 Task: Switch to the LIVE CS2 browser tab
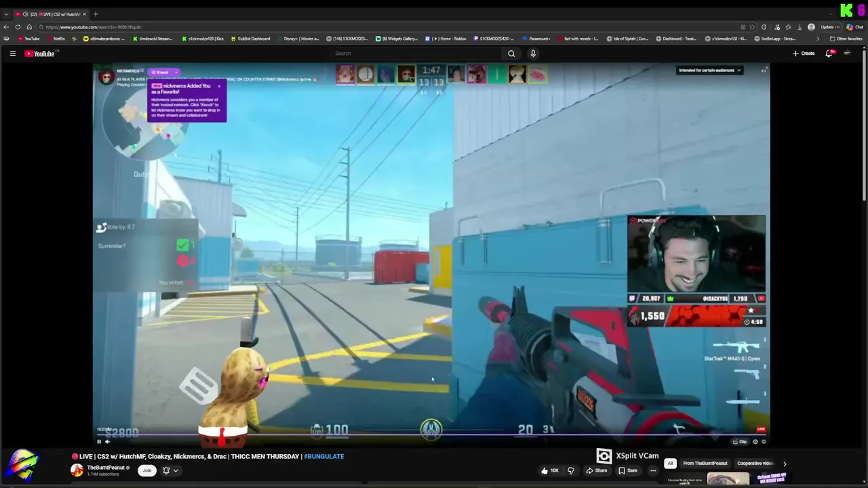(51, 14)
